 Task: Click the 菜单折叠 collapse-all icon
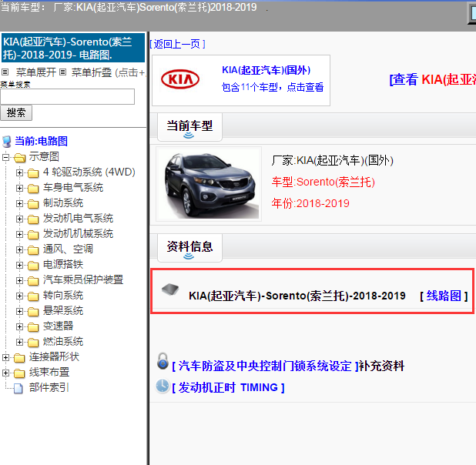[x=62, y=72]
